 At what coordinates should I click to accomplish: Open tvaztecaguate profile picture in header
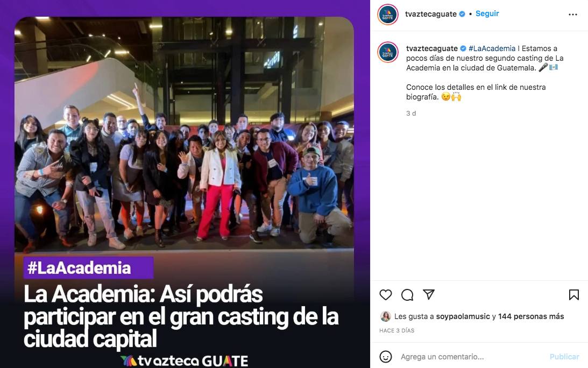(388, 15)
